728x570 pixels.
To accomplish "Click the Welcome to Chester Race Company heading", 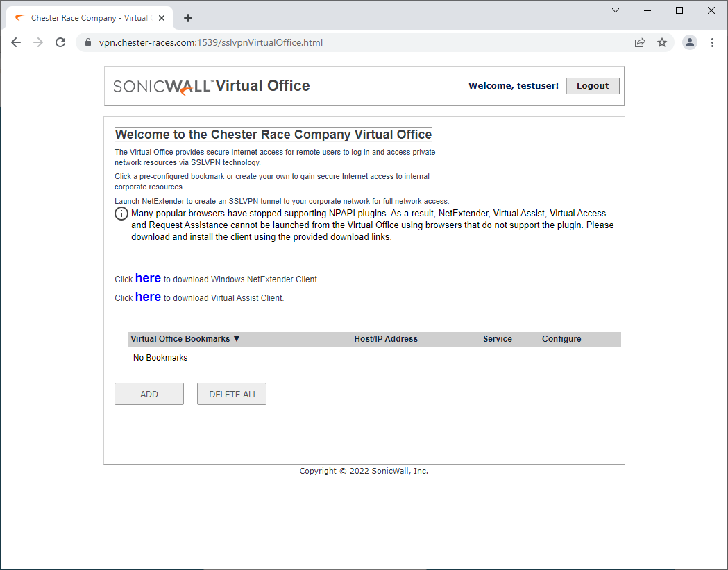I will click(273, 135).
